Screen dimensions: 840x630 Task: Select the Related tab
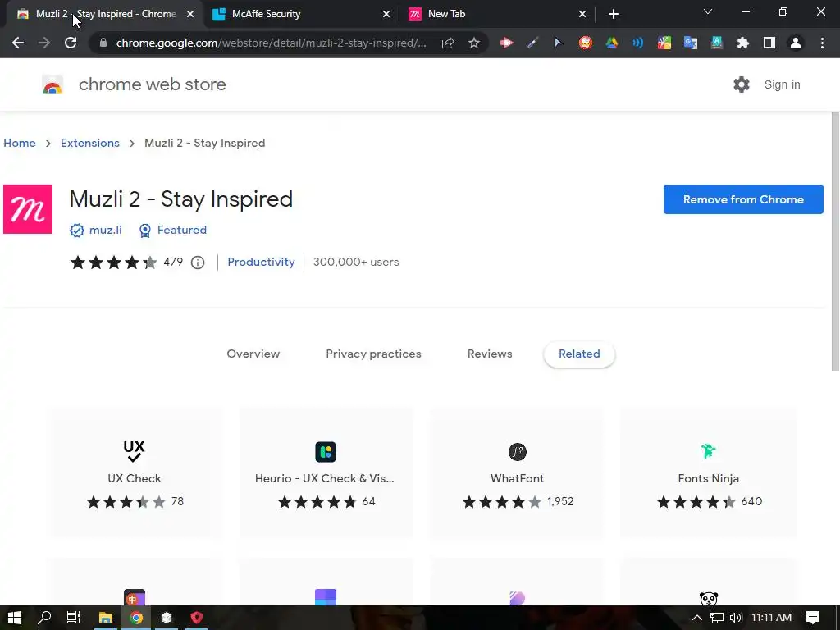coord(579,354)
